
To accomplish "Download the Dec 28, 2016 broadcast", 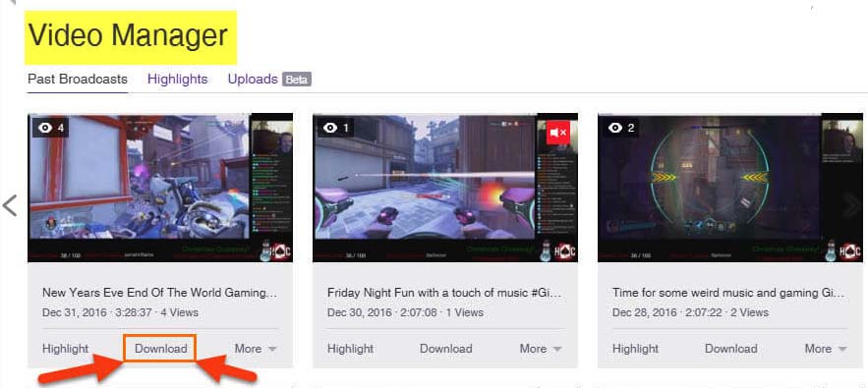I will click(730, 349).
